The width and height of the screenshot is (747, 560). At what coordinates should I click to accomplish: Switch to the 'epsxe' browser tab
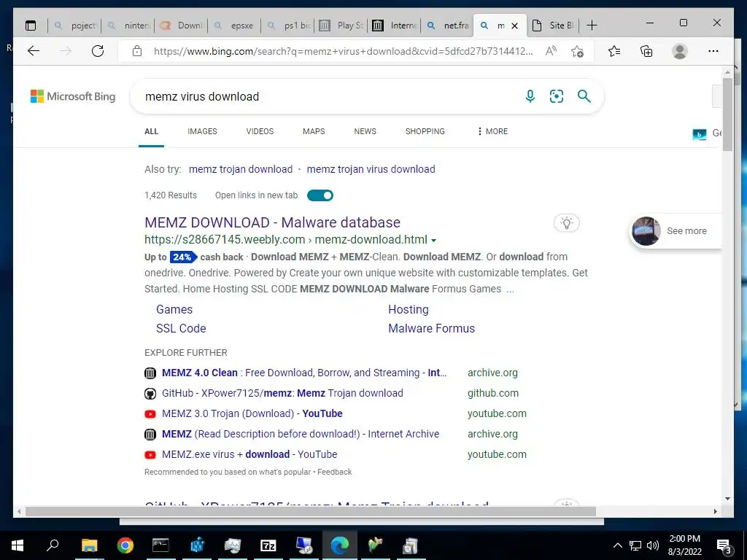pos(235,26)
